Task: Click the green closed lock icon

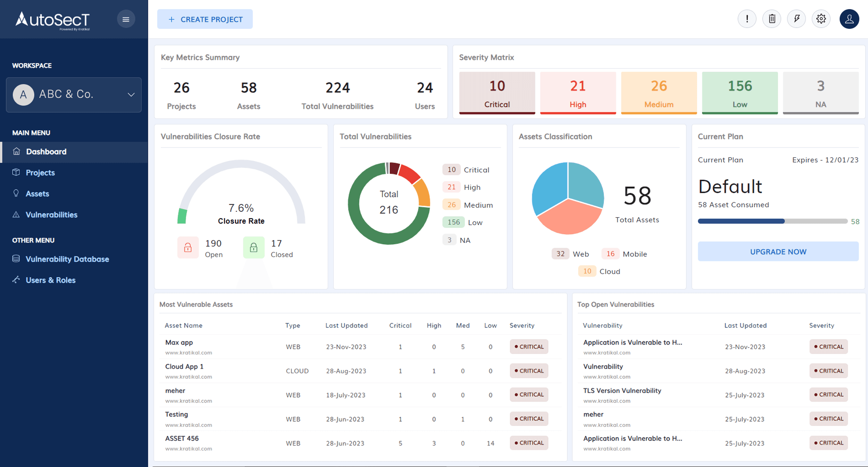Action: pyautogui.click(x=253, y=247)
